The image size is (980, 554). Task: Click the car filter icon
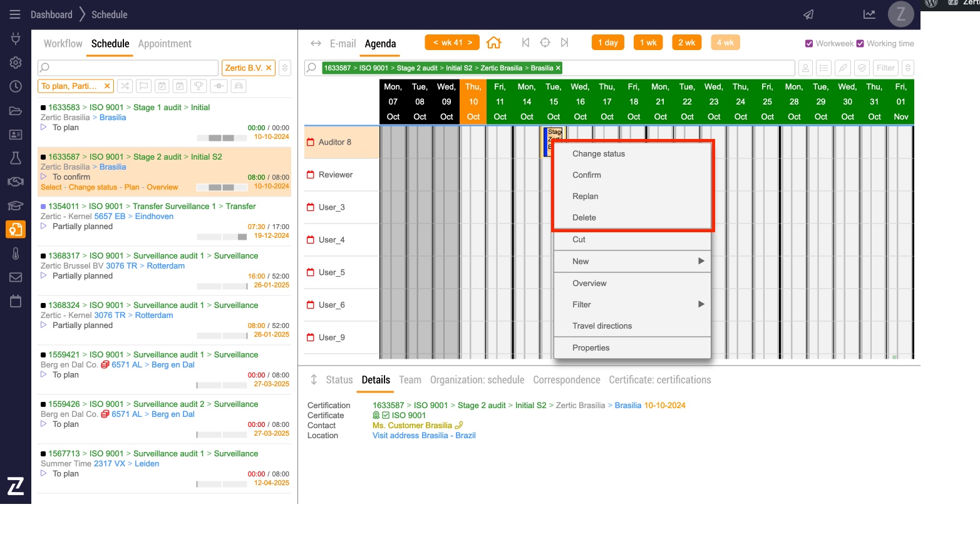point(239,86)
